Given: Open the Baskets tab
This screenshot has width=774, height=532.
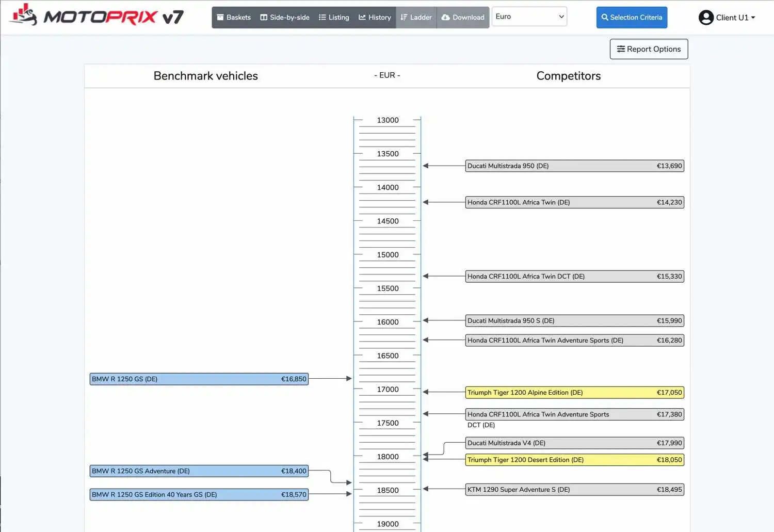Looking at the screenshot, I should (234, 18).
